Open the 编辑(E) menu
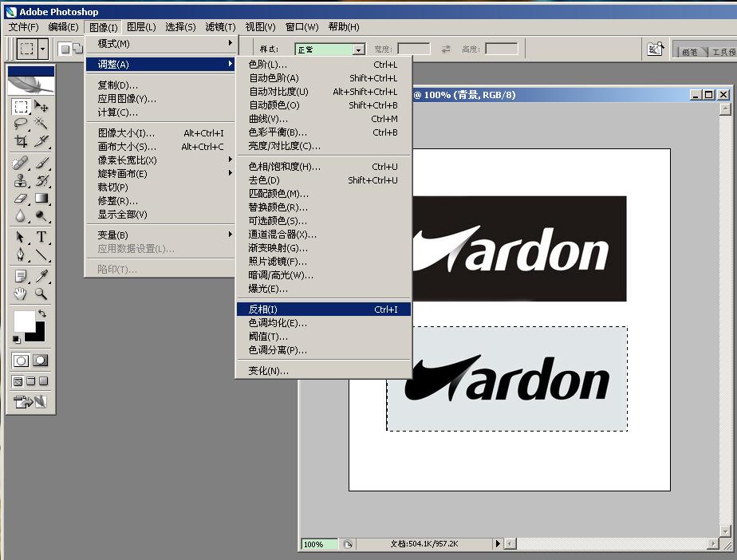The width and height of the screenshot is (737, 560). 64,27
